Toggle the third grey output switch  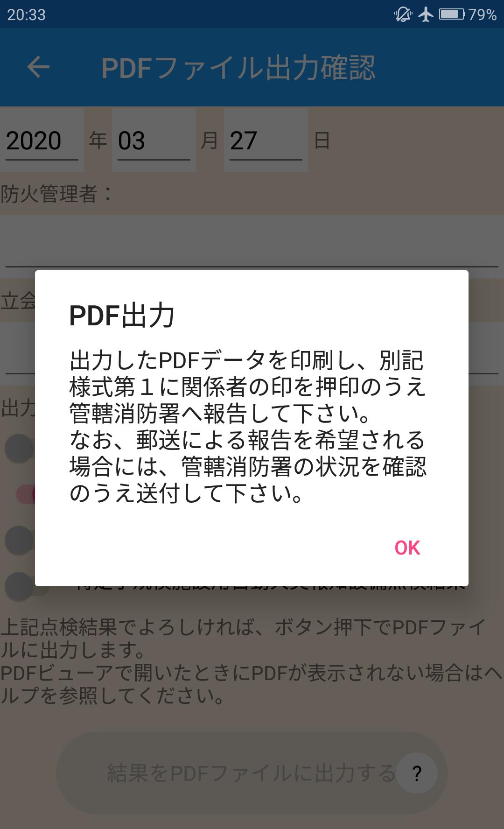[x=19, y=540]
